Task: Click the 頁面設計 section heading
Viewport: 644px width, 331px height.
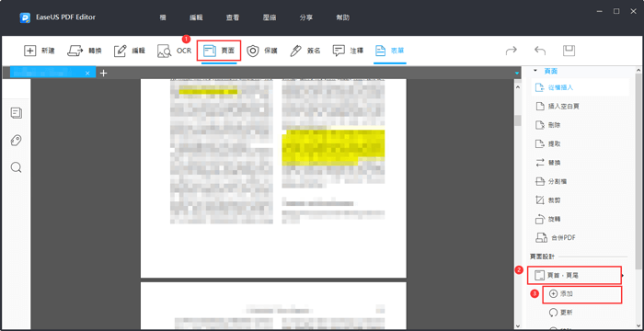Action: [542, 257]
